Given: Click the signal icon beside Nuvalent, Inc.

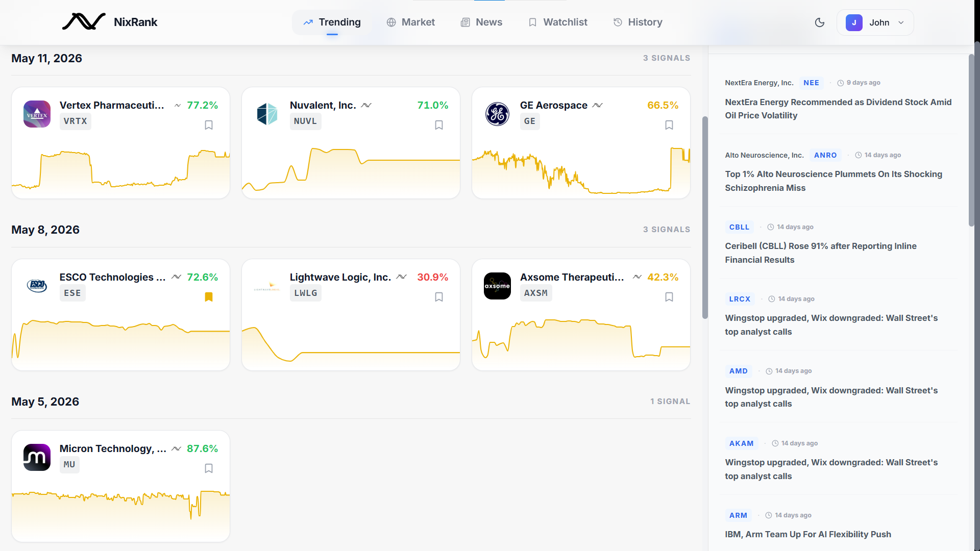Looking at the screenshot, I should [x=366, y=105].
